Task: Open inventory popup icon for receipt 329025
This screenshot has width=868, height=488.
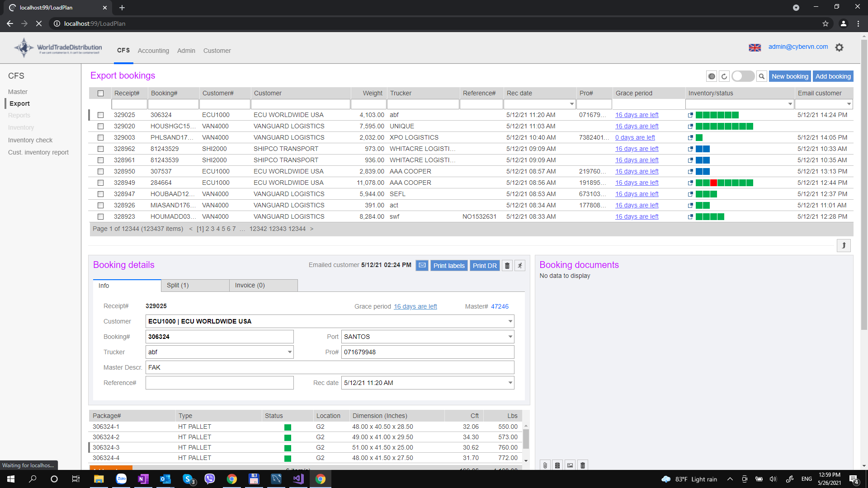Action: (690, 115)
